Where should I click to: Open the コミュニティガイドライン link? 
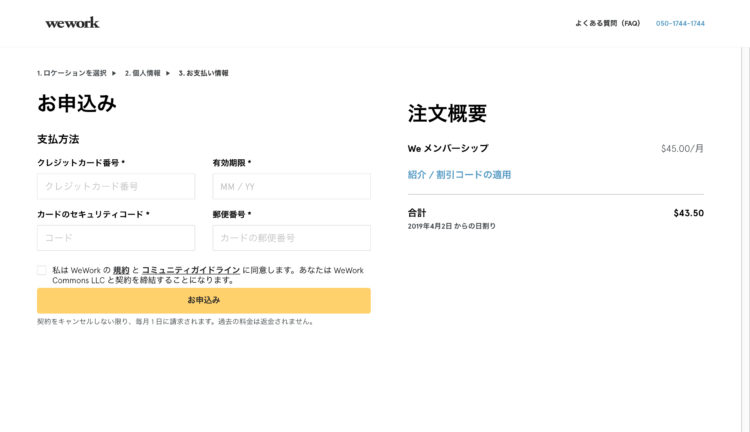click(191, 270)
